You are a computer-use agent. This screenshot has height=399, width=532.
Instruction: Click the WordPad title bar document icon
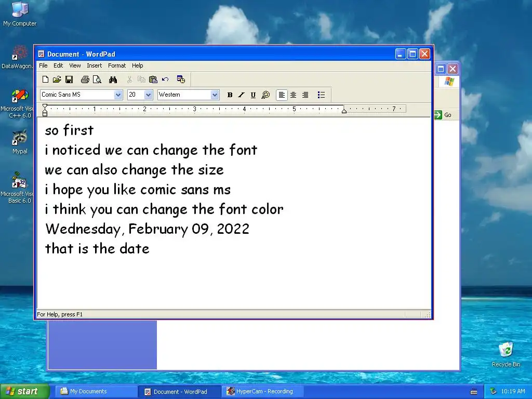(41, 54)
